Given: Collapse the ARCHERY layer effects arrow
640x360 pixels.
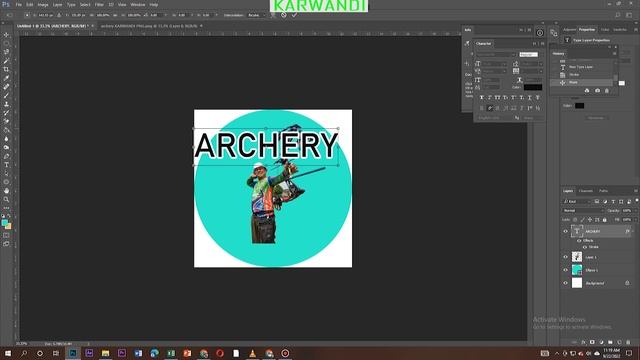Looking at the screenshot, I should 633,231.
